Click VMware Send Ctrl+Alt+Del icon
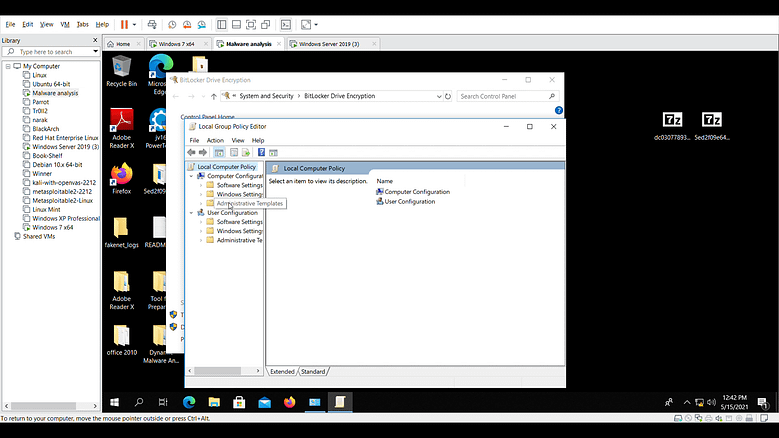The height and width of the screenshot is (438, 779). pos(152,24)
